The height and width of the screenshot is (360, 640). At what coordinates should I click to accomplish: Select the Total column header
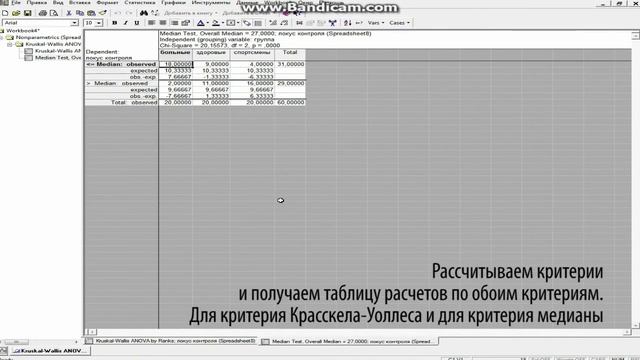[x=290, y=54]
